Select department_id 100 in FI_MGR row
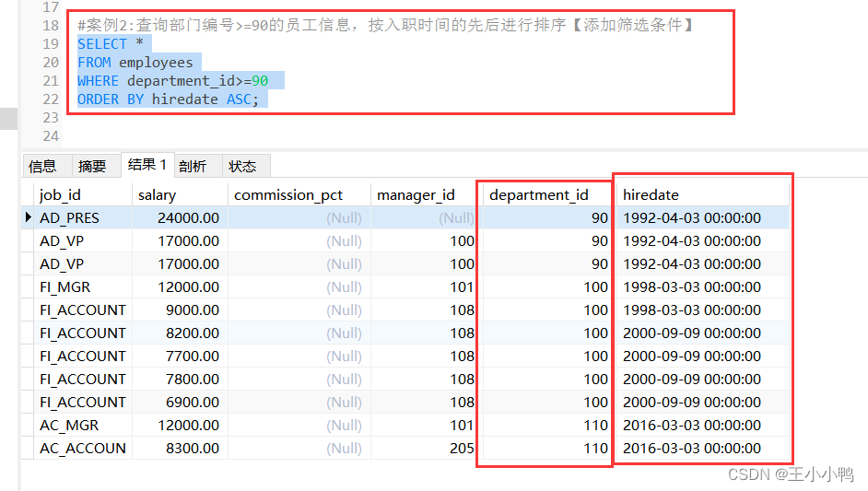Screen dimensions: 868x491 [548, 287]
